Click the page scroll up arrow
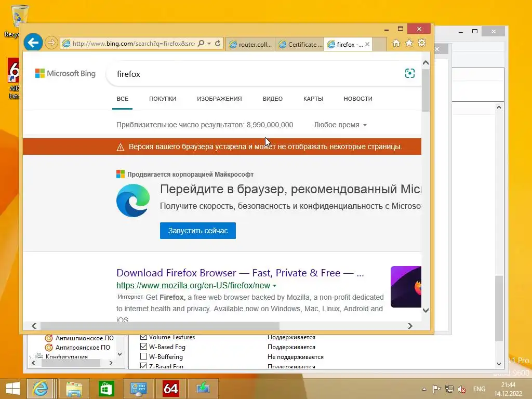 [x=425, y=63]
